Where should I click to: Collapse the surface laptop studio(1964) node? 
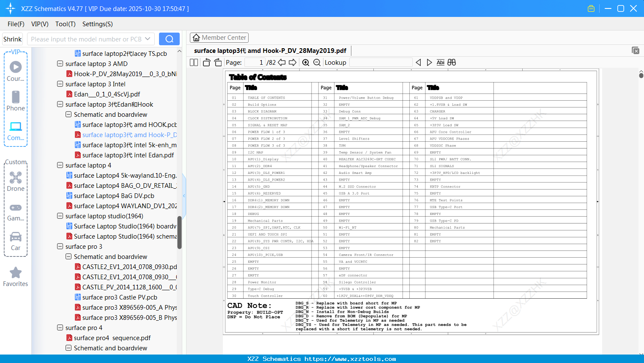[x=60, y=216]
